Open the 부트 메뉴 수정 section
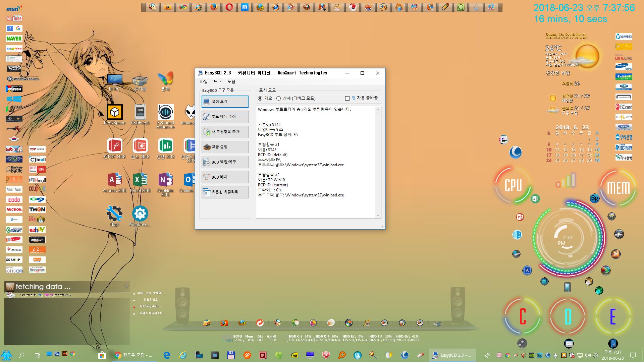Image resolution: width=644 pixels, height=362 pixels. pos(225,117)
